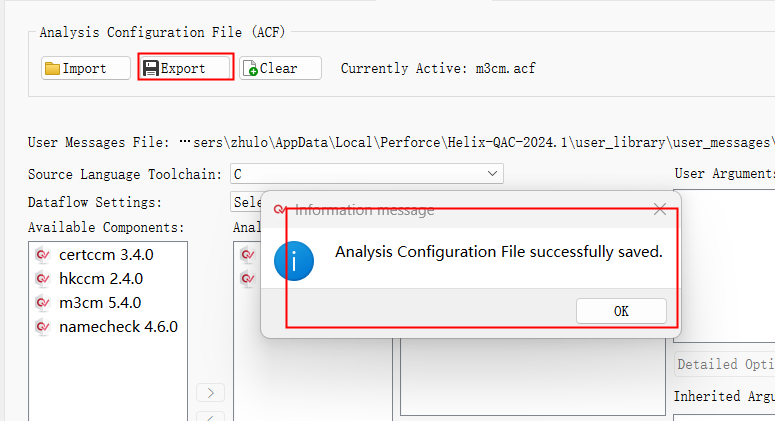Click the namecheck 4.6.0 component icon
Screen dimensions: 775x421
42,326
